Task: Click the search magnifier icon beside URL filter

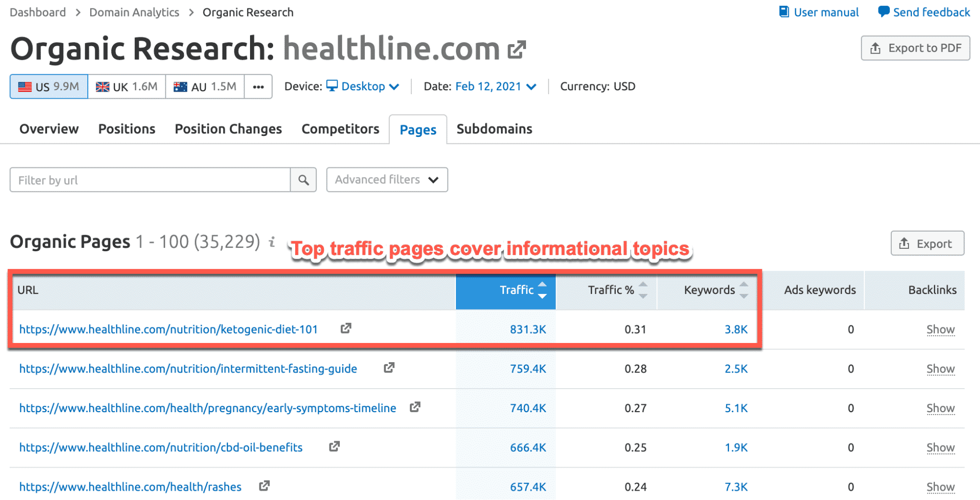Action: [303, 180]
